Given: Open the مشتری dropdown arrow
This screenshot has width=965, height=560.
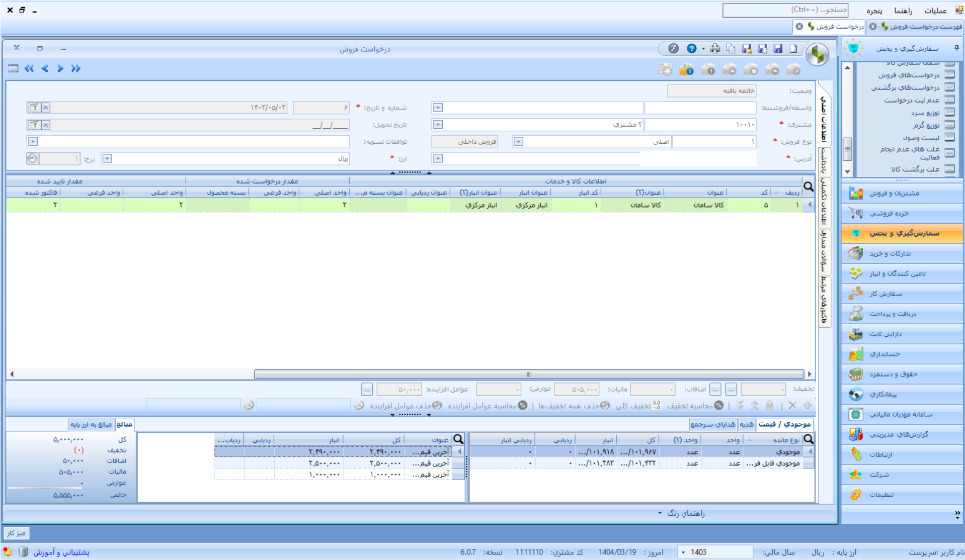Looking at the screenshot, I should pyautogui.click(x=438, y=125).
